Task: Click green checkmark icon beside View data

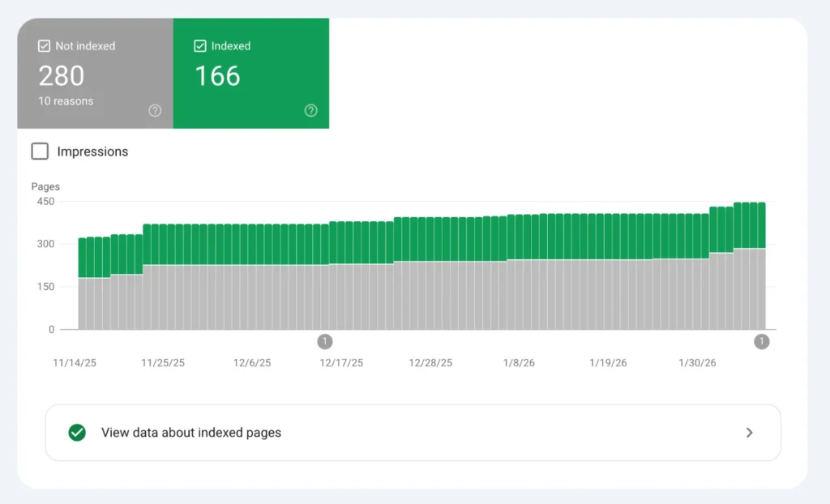Action: [77, 433]
